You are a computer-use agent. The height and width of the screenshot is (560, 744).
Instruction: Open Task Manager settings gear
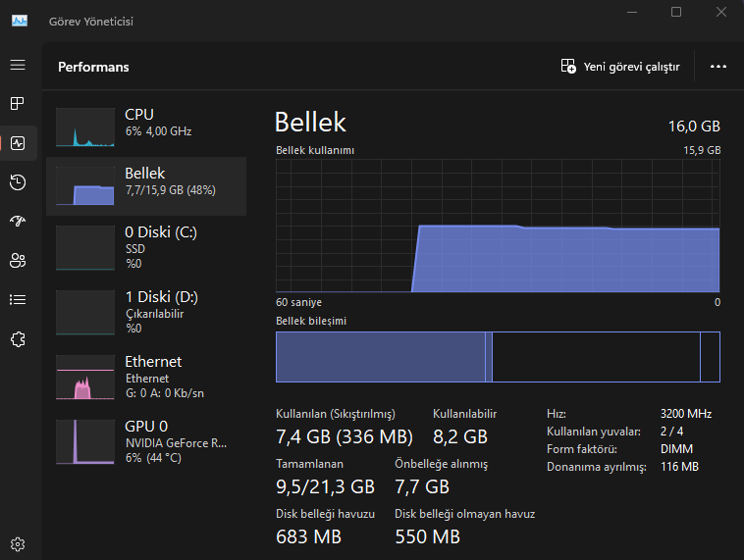[18, 543]
